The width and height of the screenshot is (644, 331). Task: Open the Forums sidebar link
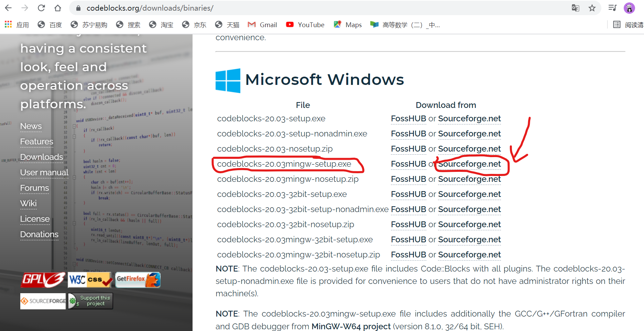pyautogui.click(x=34, y=188)
